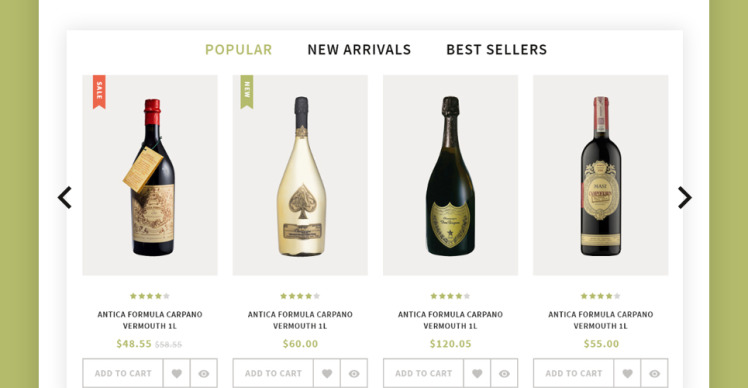Select the Popular tab
Screen dimensions: 748x388
(x=239, y=50)
